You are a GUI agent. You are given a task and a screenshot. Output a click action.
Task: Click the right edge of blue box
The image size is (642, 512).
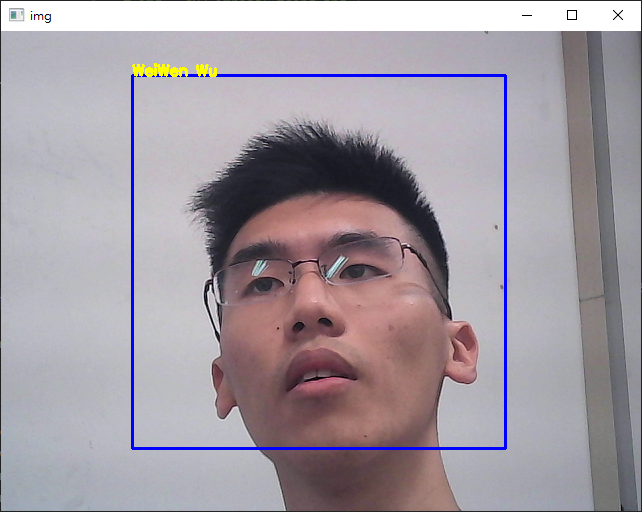tap(505, 260)
